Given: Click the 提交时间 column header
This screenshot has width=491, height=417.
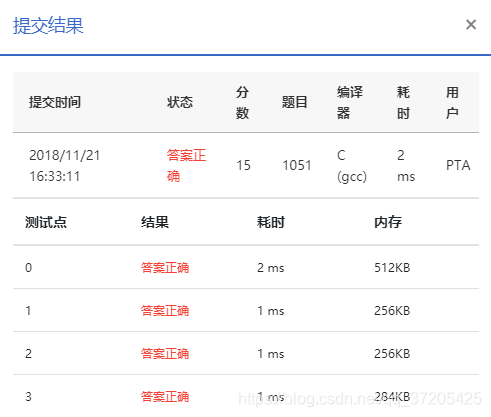Looking at the screenshot, I should coord(55,102).
